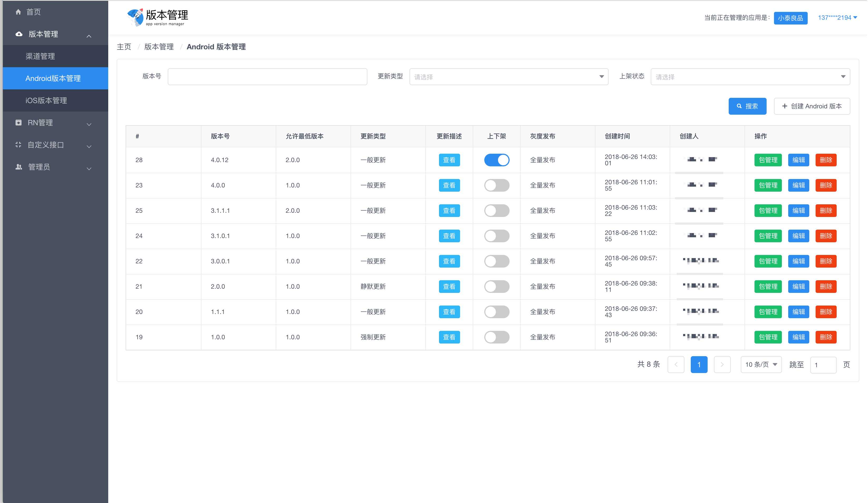This screenshot has width=868, height=503.
Task: Click the 管理员 people icon
Action: tap(19, 167)
